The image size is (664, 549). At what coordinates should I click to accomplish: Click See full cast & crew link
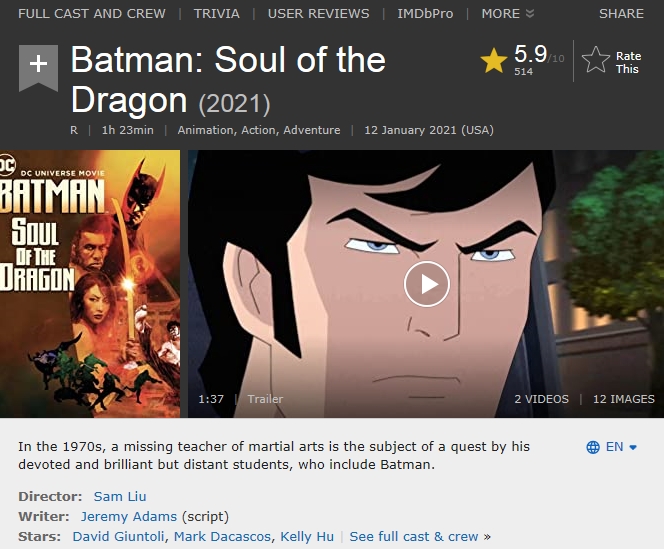click(x=415, y=536)
